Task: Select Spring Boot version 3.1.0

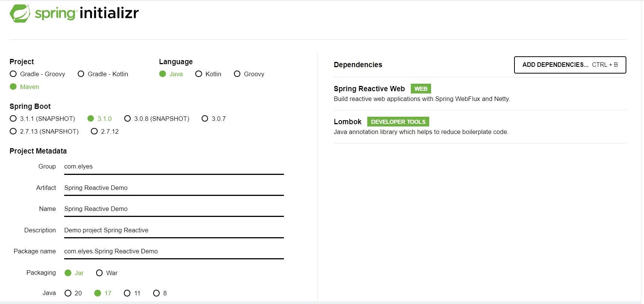Action: tap(100, 119)
